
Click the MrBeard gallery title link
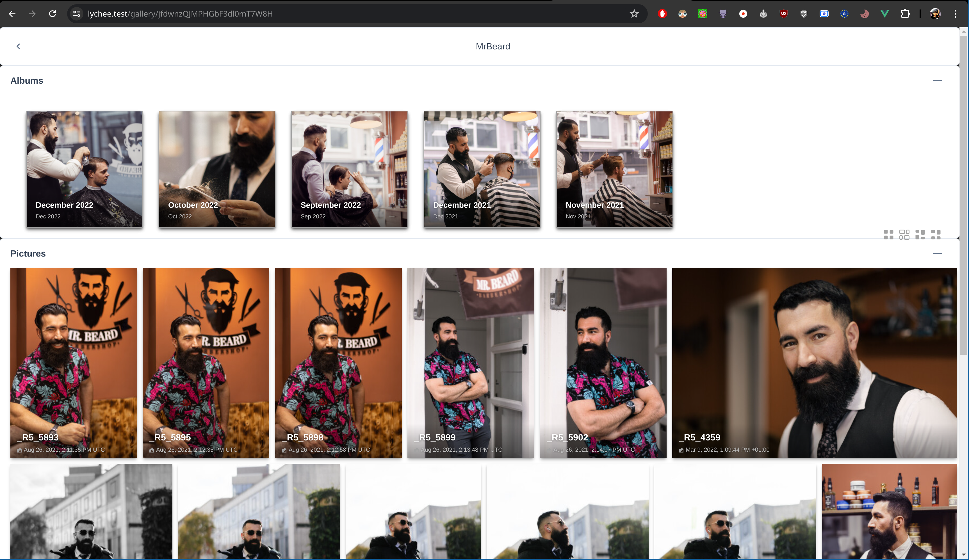493,46
